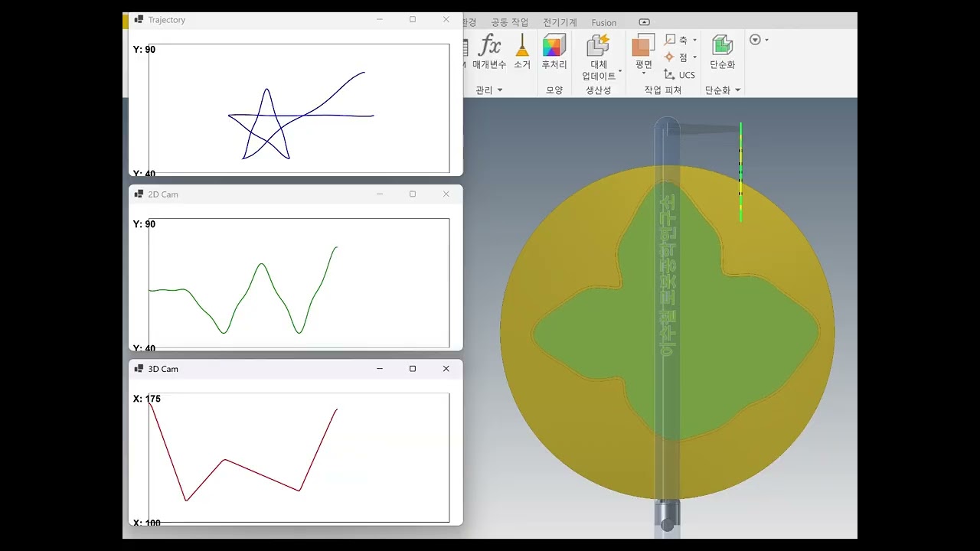980x551 pixels.
Task: Select the 축 work axis tool
Action: point(677,40)
